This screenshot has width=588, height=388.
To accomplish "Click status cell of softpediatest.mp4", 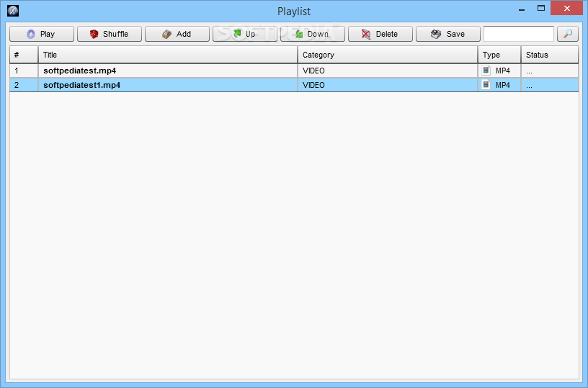I will (549, 71).
